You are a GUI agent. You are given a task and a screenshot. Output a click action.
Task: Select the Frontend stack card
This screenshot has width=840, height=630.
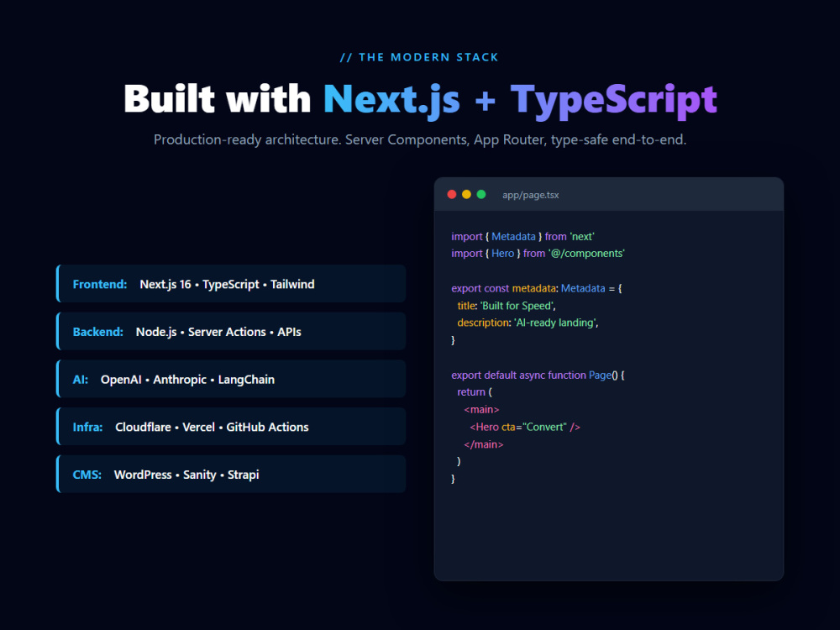(231, 283)
